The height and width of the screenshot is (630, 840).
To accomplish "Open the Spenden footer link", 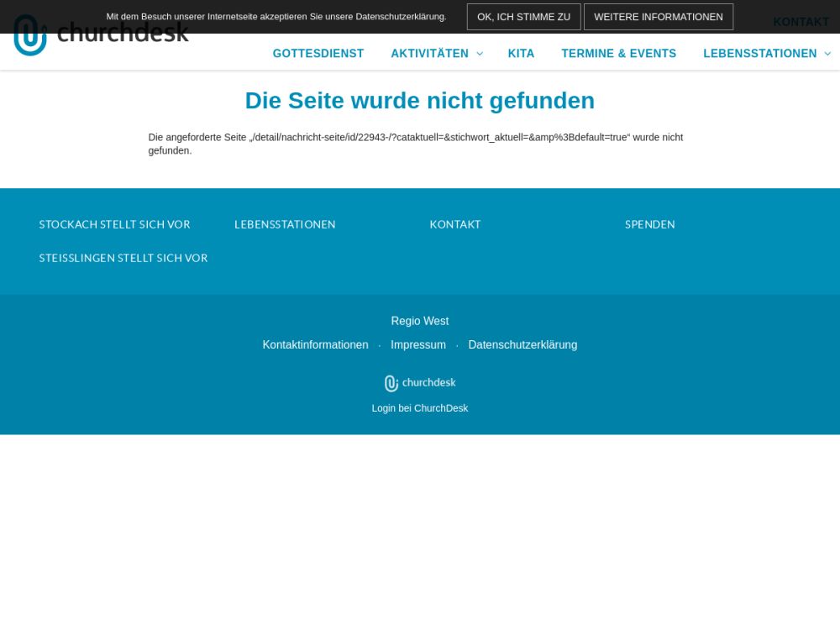I will 649,224.
